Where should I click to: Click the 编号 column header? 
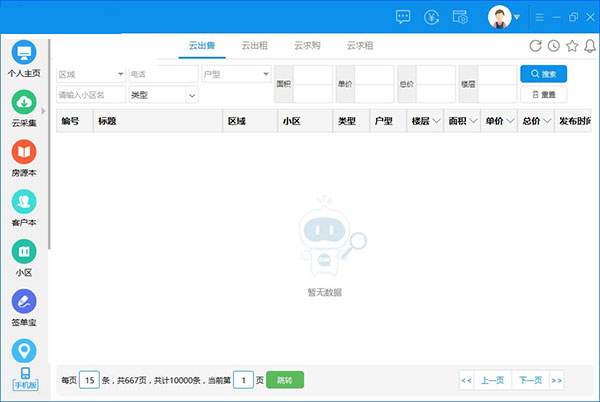pyautogui.click(x=75, y=121)
